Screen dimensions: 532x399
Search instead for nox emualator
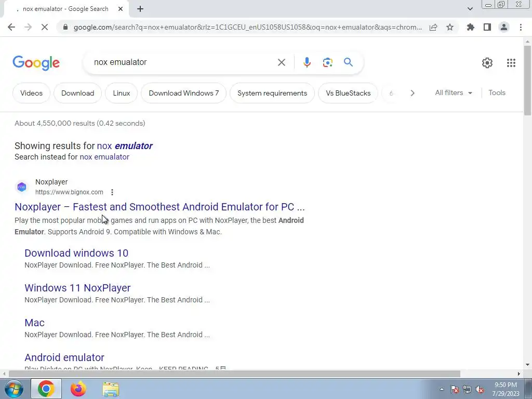[104, 157]
